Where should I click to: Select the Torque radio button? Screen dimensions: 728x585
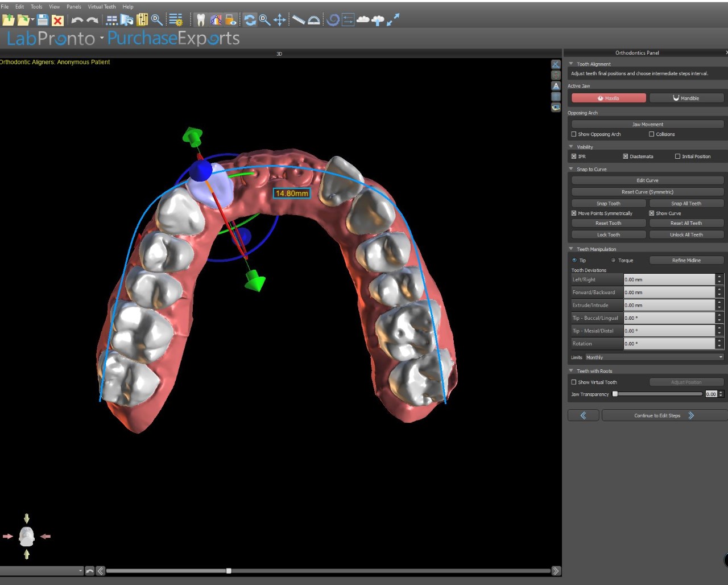tap(613, 261)
